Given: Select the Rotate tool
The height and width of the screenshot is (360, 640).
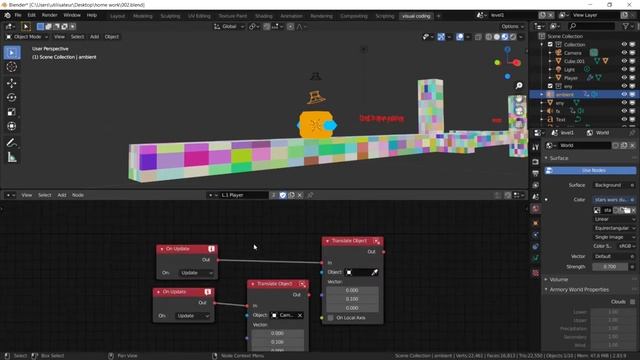Looking at the screenshot, I should tap(12, 98).
